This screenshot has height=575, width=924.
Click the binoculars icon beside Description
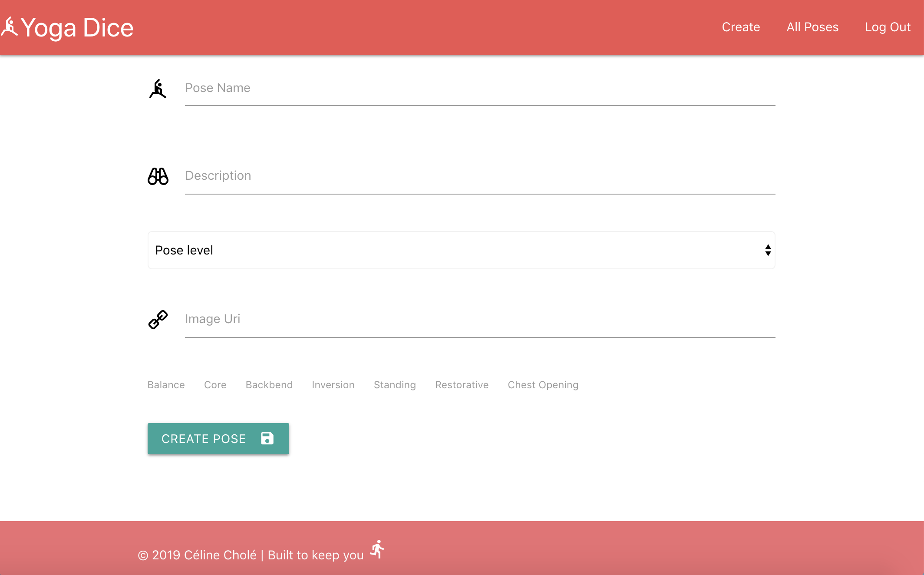click(158, 176)
